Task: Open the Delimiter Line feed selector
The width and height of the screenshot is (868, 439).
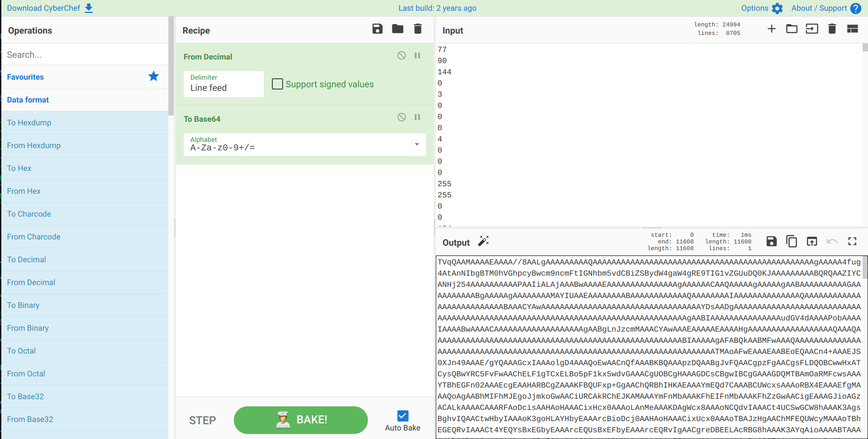Action: 223,84
